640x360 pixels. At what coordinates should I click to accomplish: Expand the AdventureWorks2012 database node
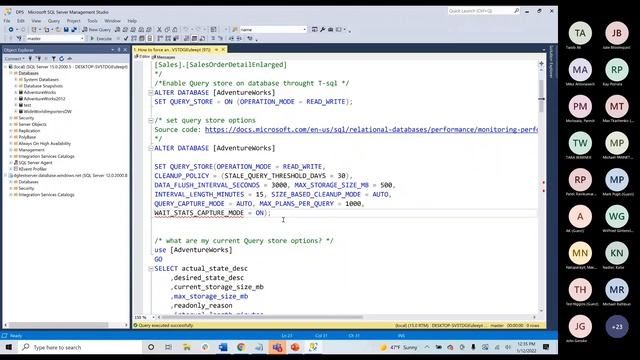[x=16, y=99]
